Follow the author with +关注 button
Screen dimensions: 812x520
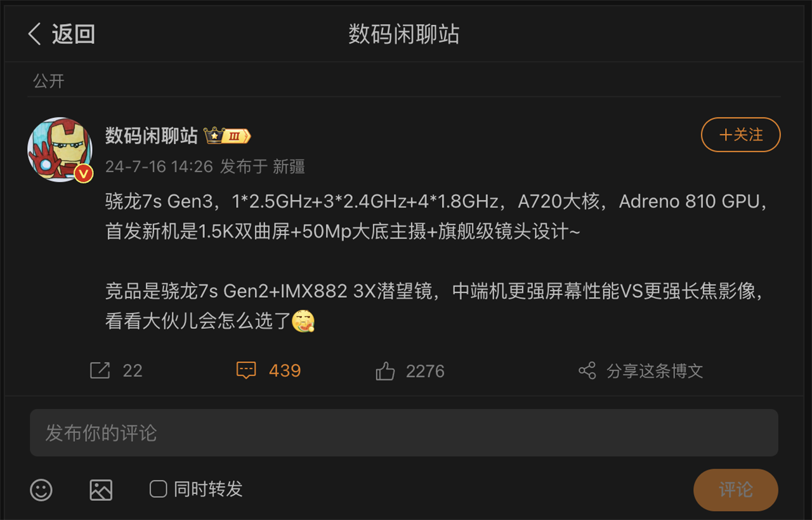point(740,135)
